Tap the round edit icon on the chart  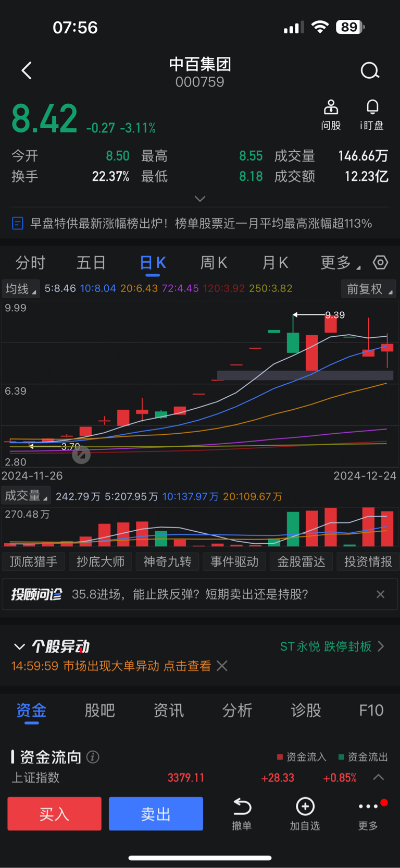[81, 455]
